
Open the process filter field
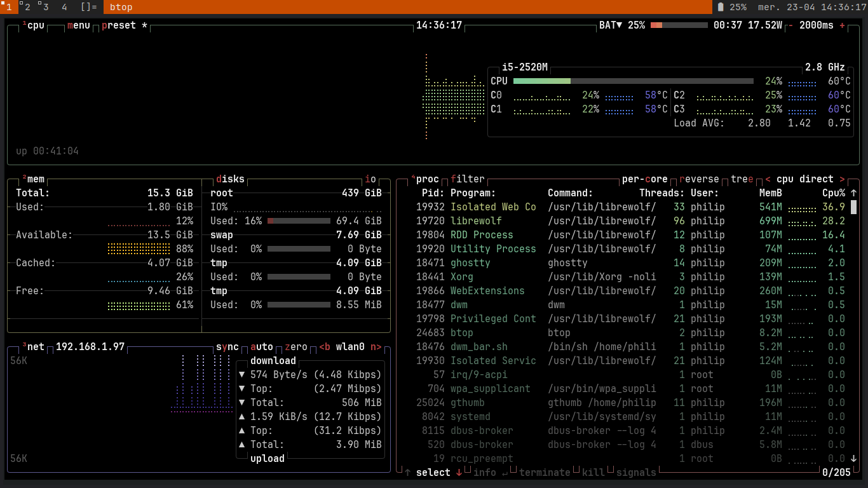(468, 179)
